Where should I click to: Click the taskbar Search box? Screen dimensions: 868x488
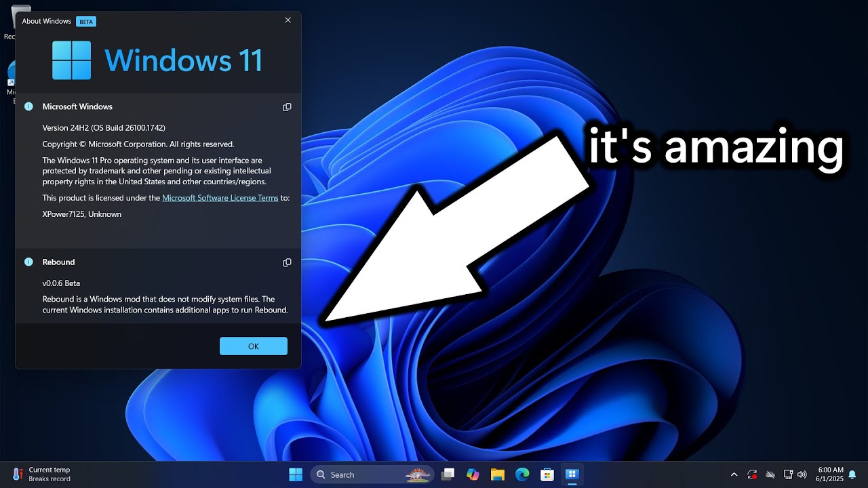[372, 474]
